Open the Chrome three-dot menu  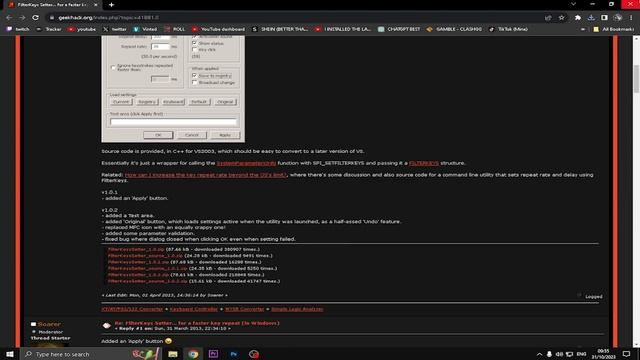631,18
